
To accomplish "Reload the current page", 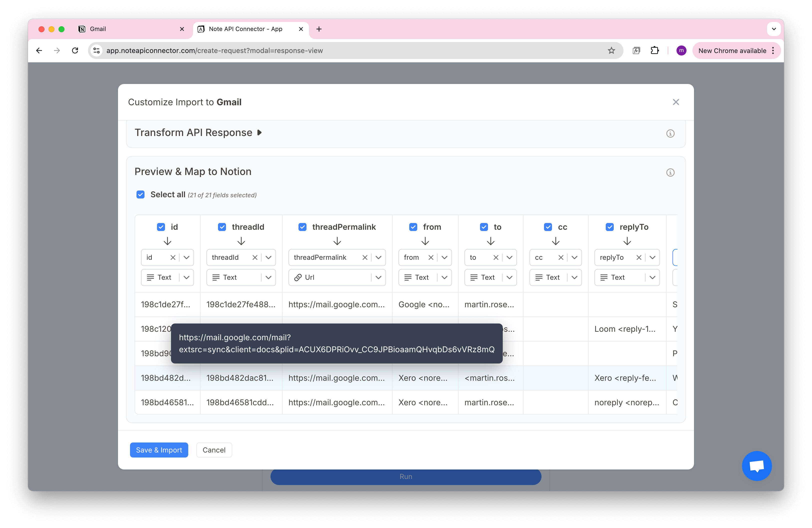I will (75, 50).
